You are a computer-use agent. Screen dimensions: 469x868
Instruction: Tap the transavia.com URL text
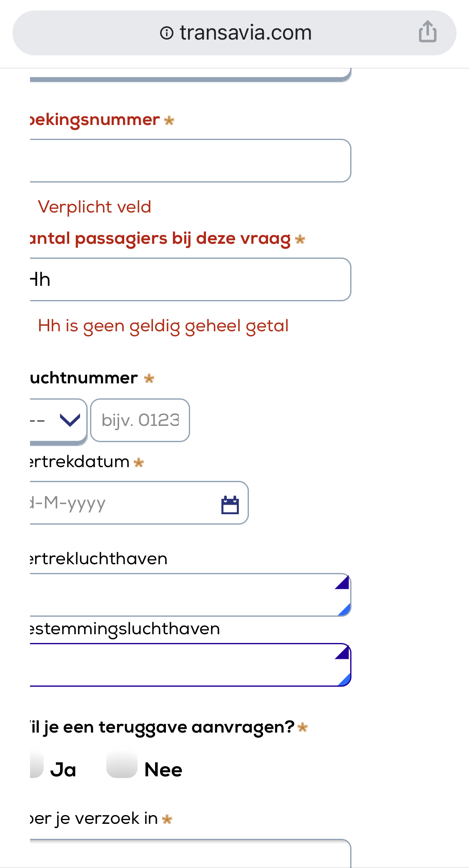point(246,33)
